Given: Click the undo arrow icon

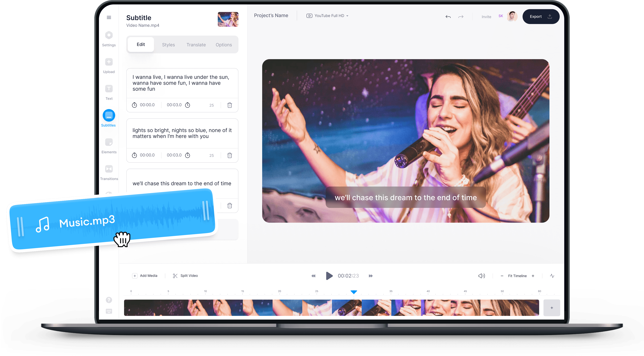Looking at the screenshot, I should pyautogui.click(x=448, y=16).
